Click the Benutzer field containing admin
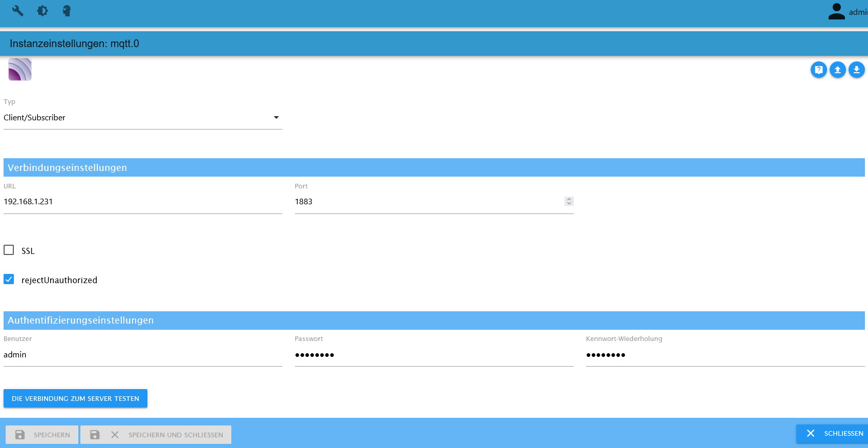The image size is (868, 448). click(x=143, y=355)
